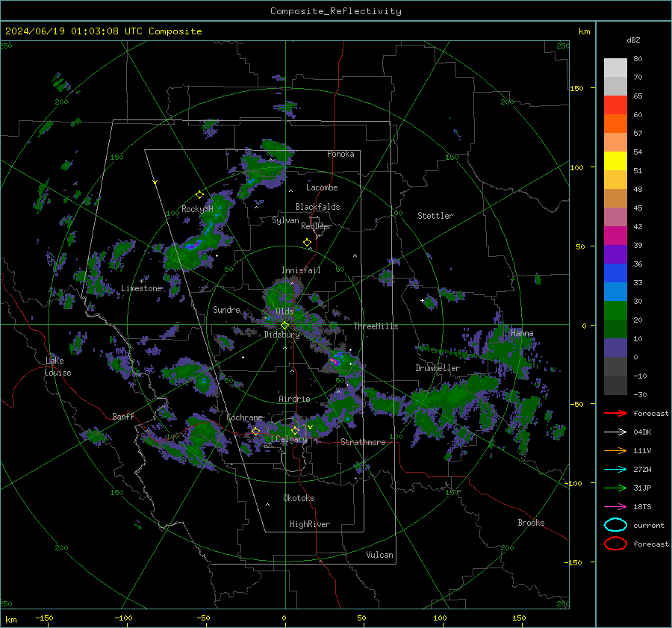Click the white 04DK arrow icon
The image size is (672, 628).
pyautogui.click(x=615, y=432)
